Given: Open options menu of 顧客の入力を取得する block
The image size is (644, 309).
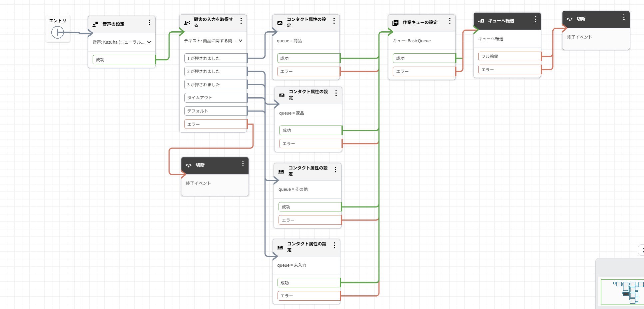Looking at the screenshot, I should click(241, 21).
